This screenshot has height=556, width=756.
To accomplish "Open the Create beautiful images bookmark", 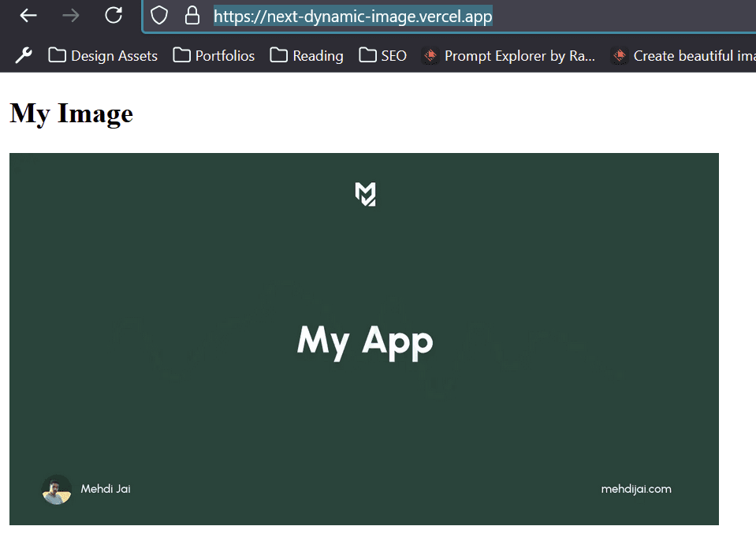I will pos(683,55).
